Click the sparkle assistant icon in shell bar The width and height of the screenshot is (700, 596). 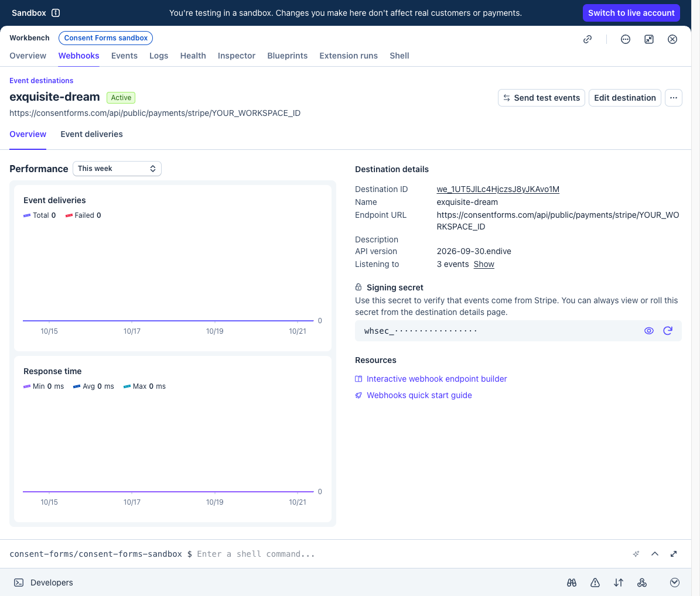[636, 554]
